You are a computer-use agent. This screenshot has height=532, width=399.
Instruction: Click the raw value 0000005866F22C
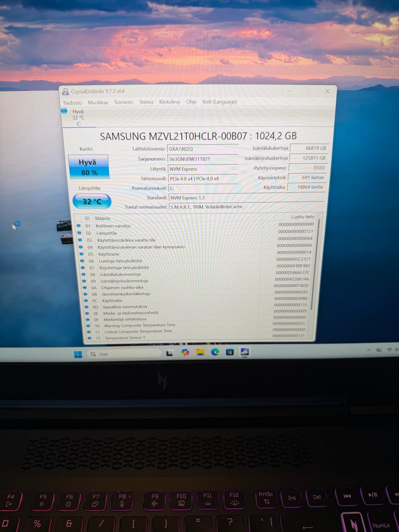293,272
